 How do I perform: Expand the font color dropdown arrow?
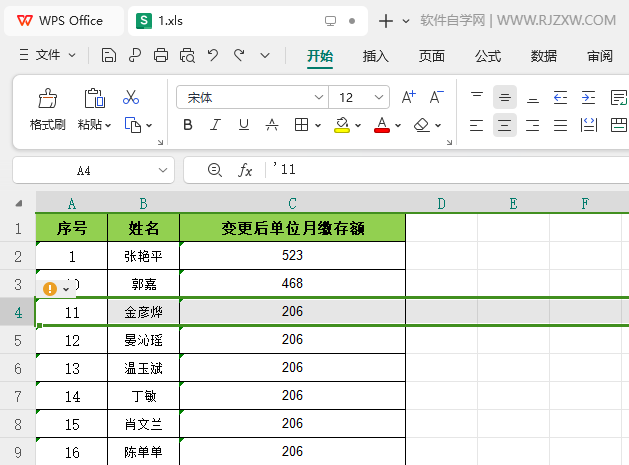click(398, 126)
